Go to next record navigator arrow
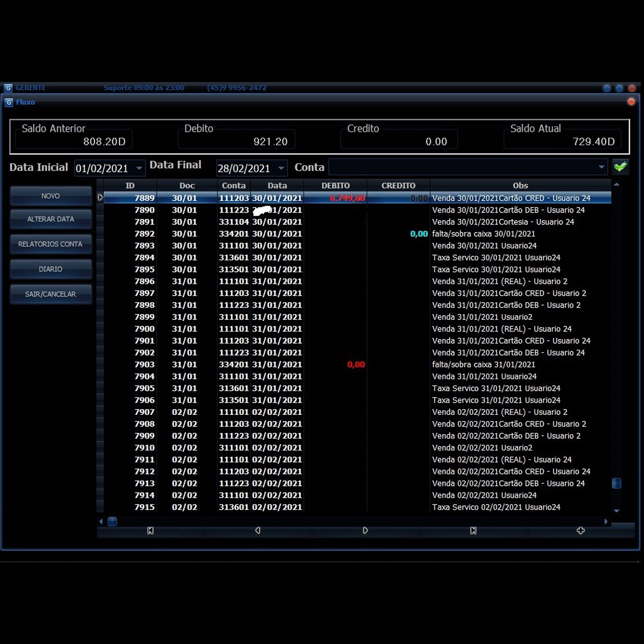The height and width of the screenshot is (644, 644). 365,530
